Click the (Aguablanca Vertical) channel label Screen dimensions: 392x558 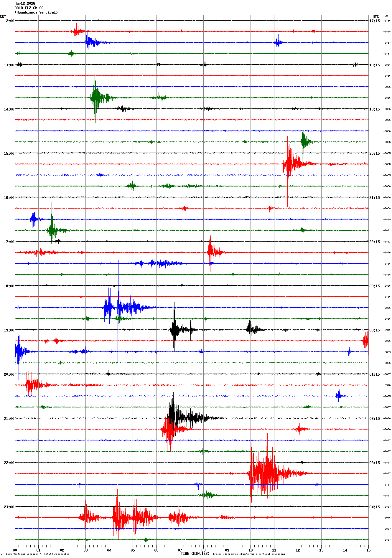(36, 12)
